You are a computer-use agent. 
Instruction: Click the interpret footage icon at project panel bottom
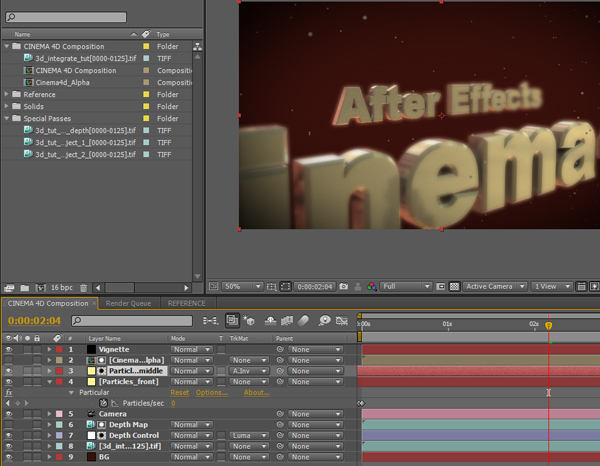9,288
